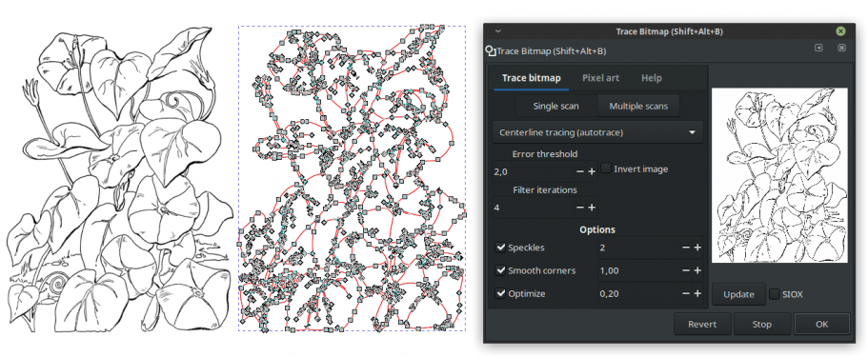Decrease Error threshold with minus button

pos(580,172)
